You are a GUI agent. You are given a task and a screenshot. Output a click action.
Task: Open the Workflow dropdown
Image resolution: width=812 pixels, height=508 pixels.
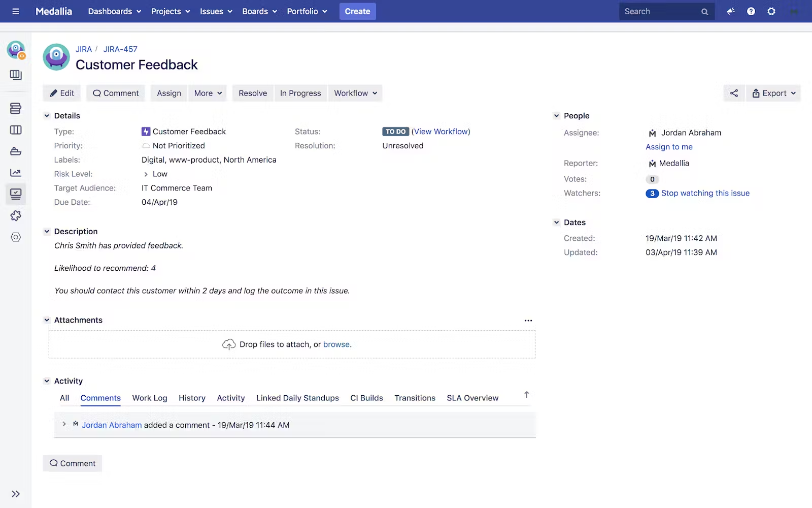point(355,93)
